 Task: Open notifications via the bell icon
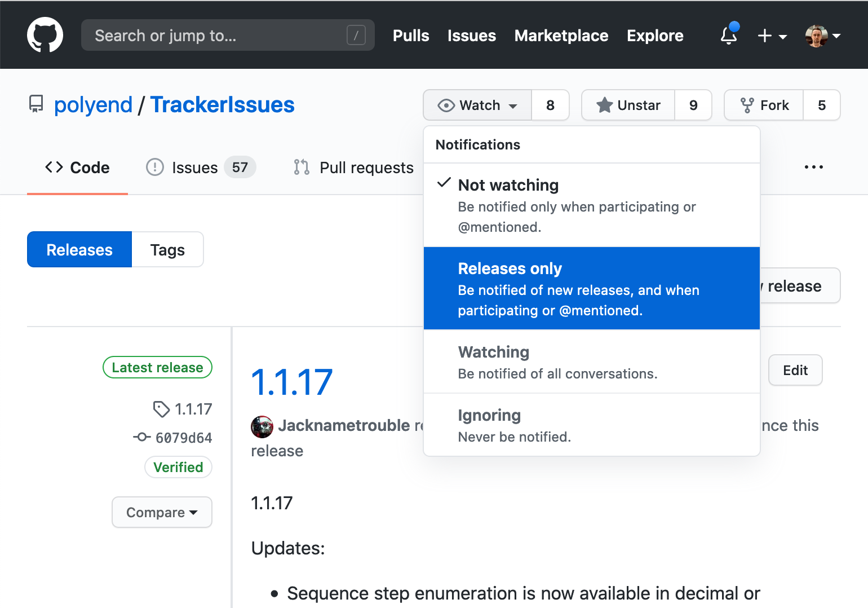click(x=728, y=35)
